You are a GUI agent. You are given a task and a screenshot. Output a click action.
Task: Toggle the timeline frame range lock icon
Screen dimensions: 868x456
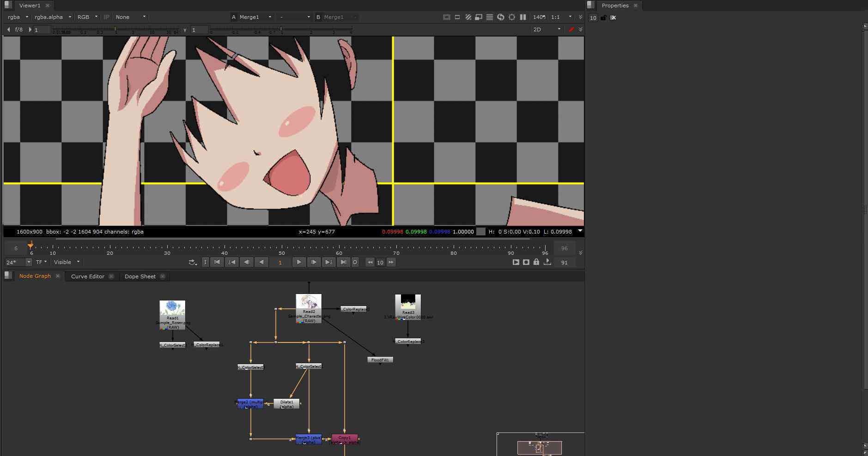pyautogui.click(x=536, y=262)
